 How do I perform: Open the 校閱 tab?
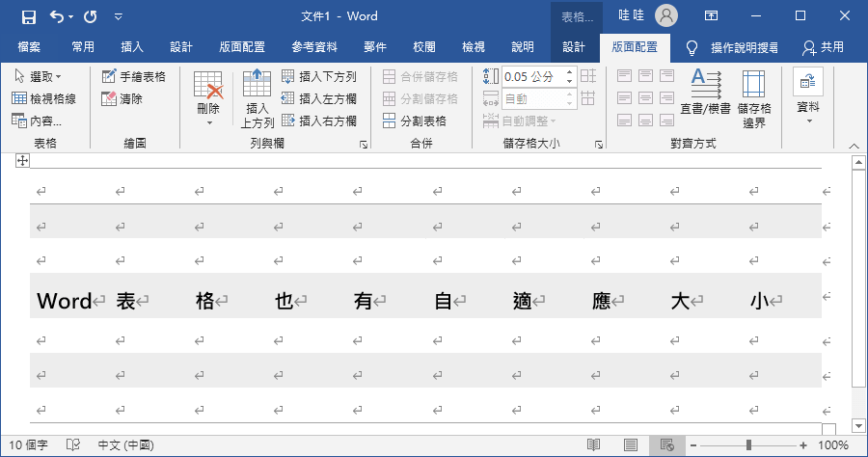coord(424,47)
